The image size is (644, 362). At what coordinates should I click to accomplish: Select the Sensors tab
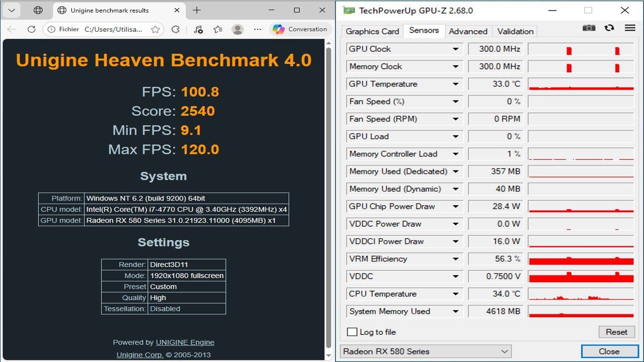tap(424, 30)
